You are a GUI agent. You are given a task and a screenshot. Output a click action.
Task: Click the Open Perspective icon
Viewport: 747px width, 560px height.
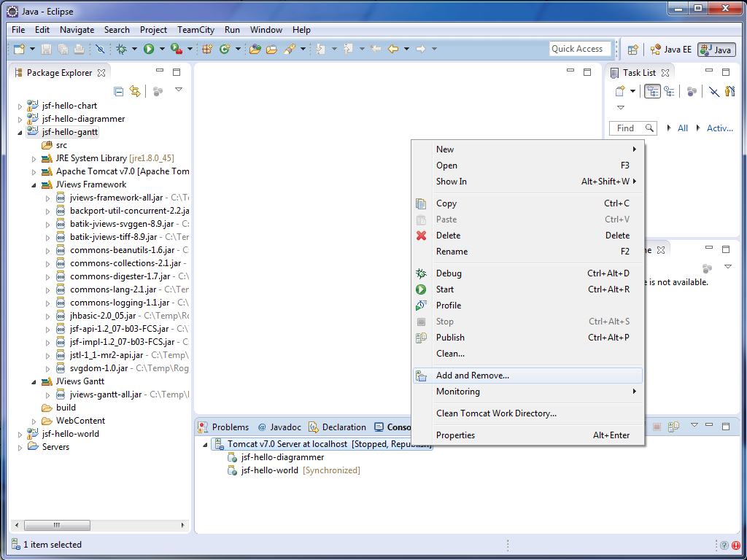point(633,50)
